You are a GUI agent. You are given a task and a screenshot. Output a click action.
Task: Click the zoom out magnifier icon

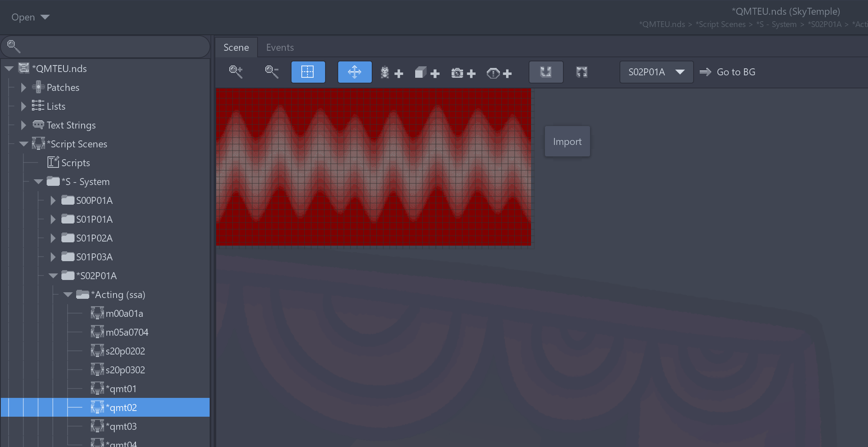(x=272, y=72)
